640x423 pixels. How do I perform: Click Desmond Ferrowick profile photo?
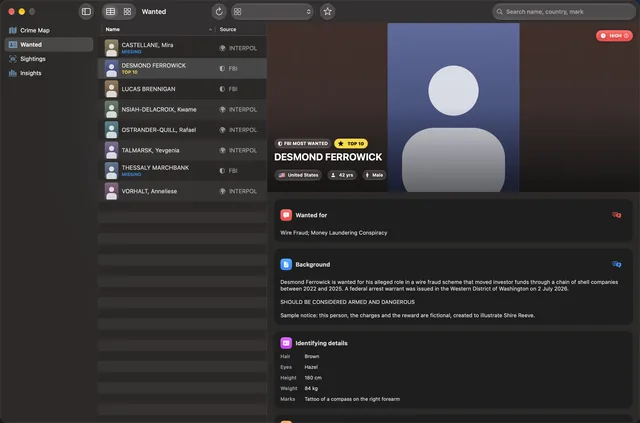(453, 107)
